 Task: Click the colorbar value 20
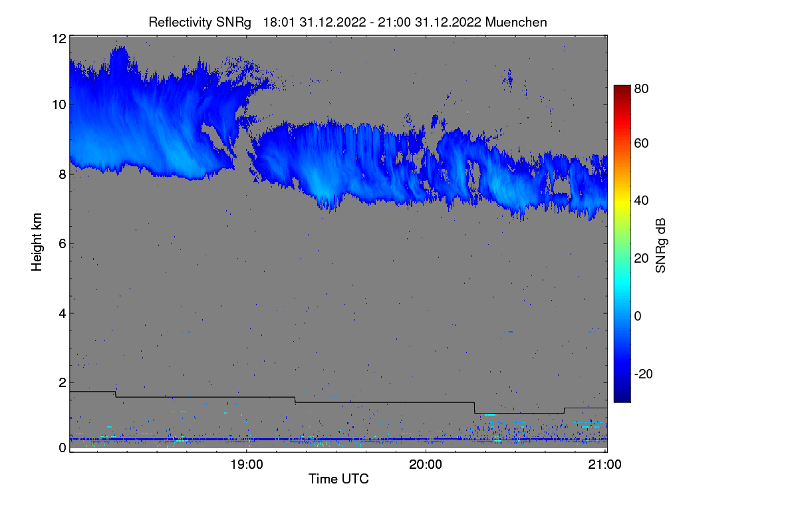coord(641,258)
